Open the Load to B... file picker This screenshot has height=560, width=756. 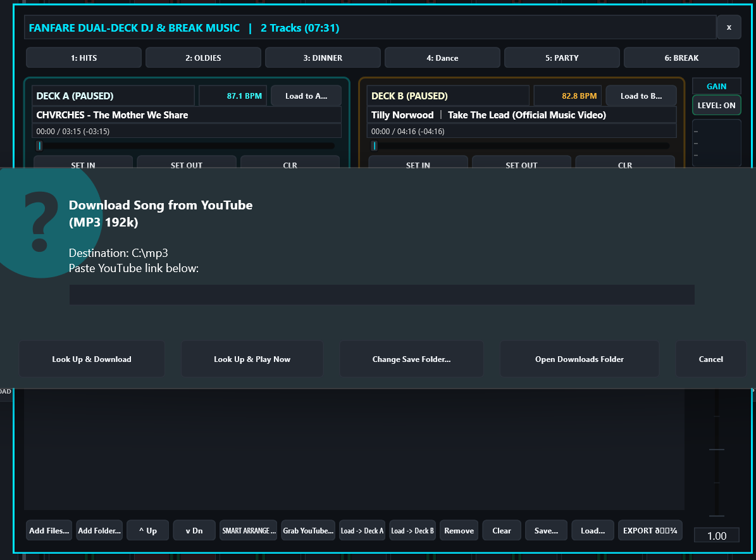click(641, 96)
